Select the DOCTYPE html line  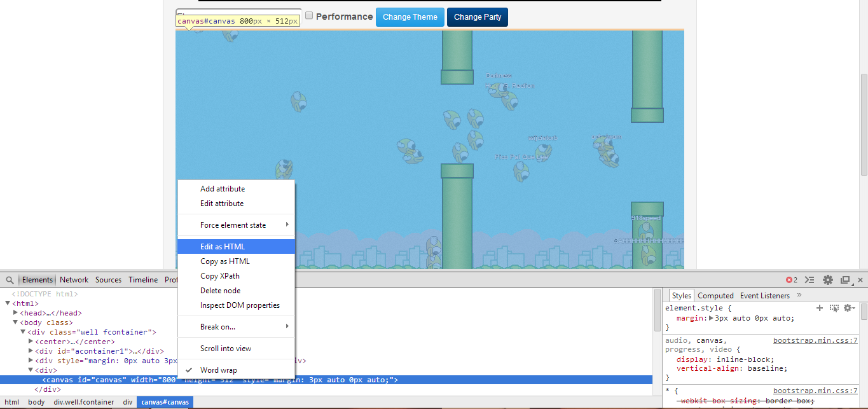[45, 294]
